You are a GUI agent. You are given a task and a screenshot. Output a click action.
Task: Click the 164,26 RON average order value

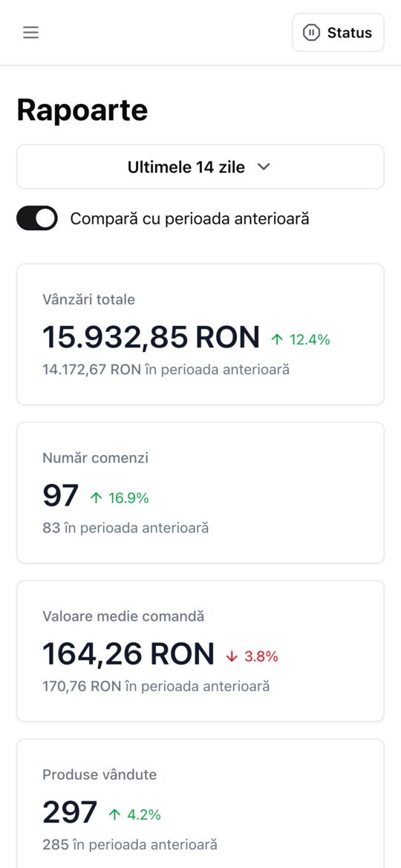(128, 653)
